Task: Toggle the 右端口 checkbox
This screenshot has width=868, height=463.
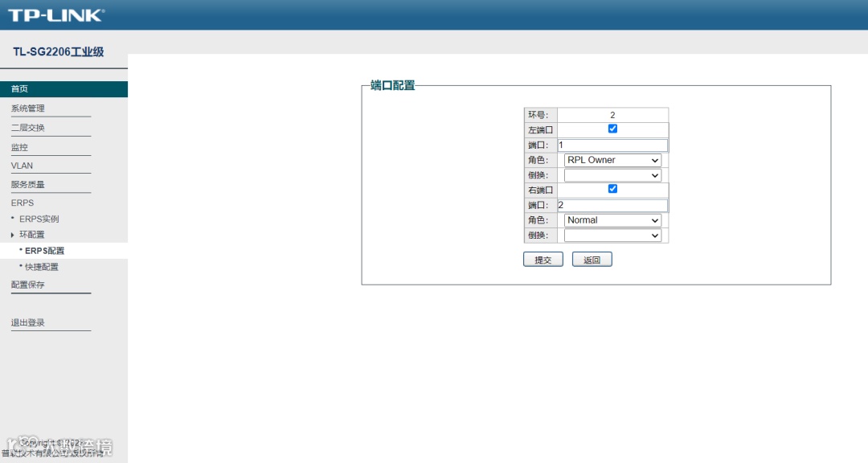Action: pos(612,189)
